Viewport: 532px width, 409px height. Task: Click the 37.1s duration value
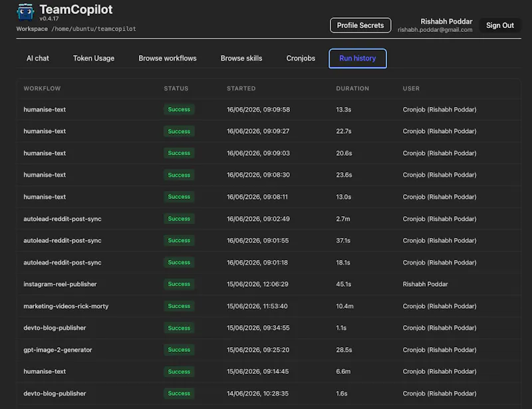(x=343, y=241)
